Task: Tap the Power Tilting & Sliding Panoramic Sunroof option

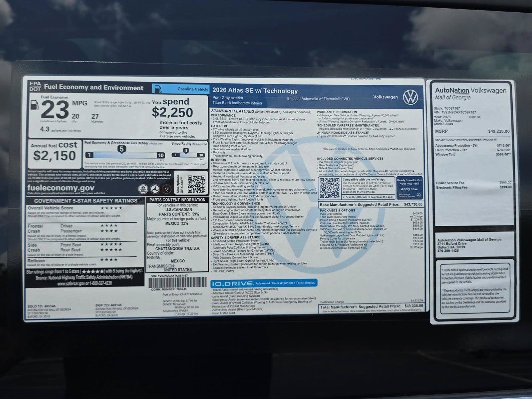Action: click(371, 220)
